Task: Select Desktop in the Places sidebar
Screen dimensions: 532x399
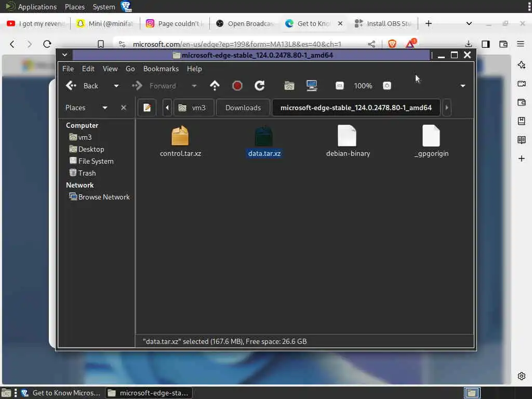Action: (x=87, y=149)
